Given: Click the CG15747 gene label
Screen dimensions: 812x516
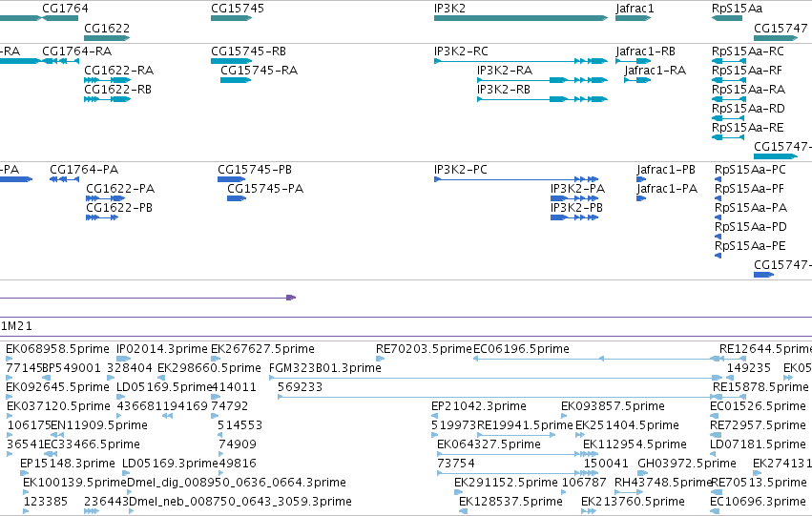Looking at the screenshot, I should click(781, 28).
